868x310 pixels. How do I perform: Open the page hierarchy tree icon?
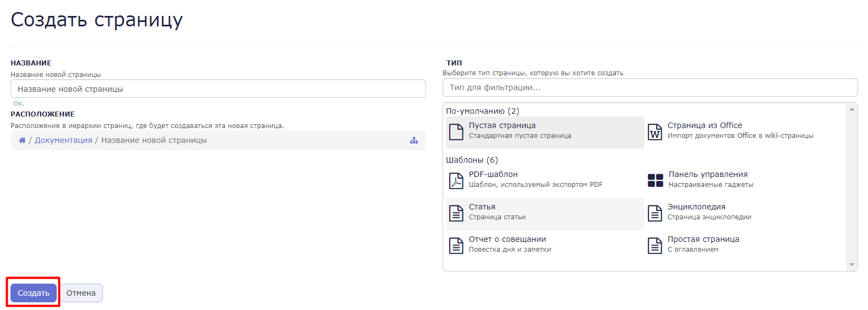414,140
